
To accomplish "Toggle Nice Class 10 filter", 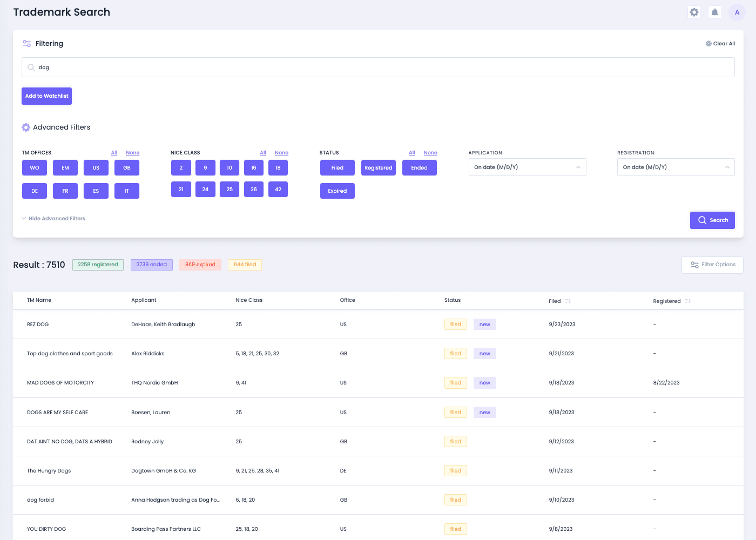I will 230,168.
